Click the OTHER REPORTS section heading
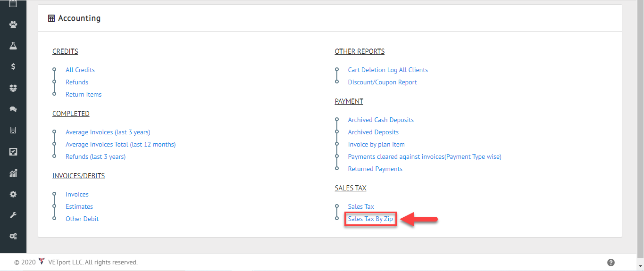 [360, 51]
